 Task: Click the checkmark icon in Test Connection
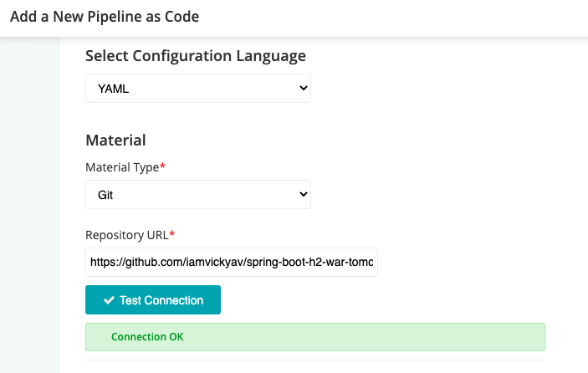coord(109,300)
